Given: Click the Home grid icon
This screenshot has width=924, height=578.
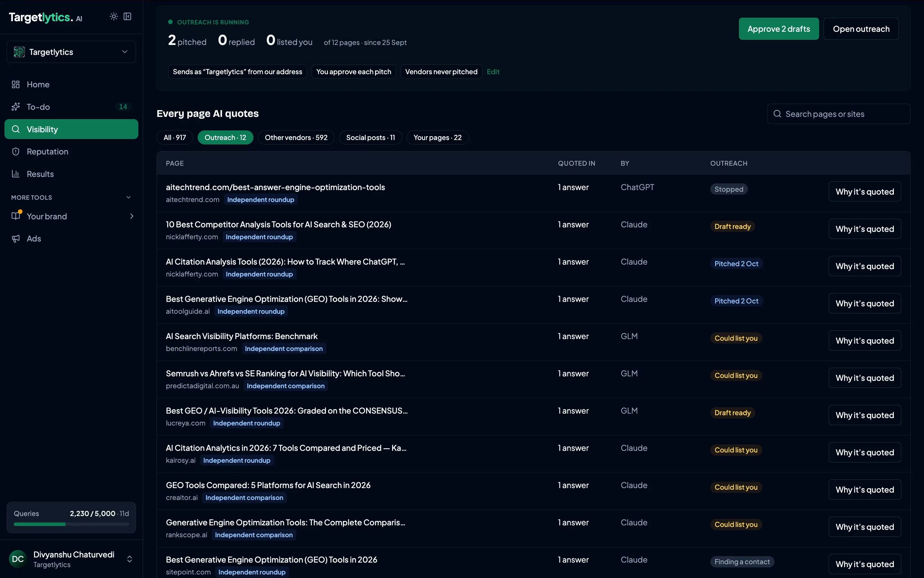Looking at the screenshot, I should pos(16,84).
